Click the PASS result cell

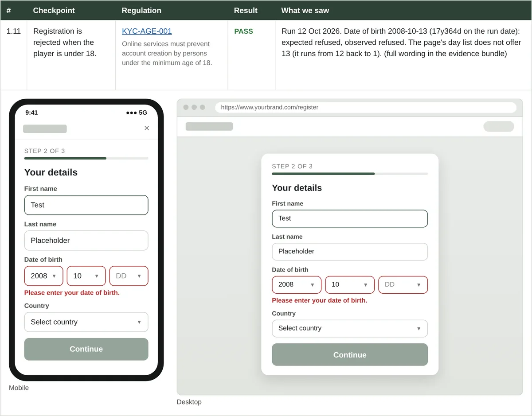pos(243,31)
